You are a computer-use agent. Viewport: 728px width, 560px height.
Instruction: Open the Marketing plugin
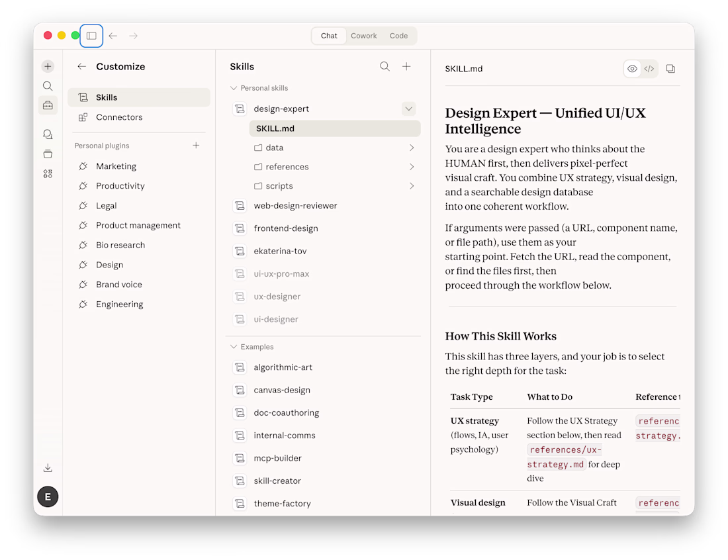[x=116, y=166]
